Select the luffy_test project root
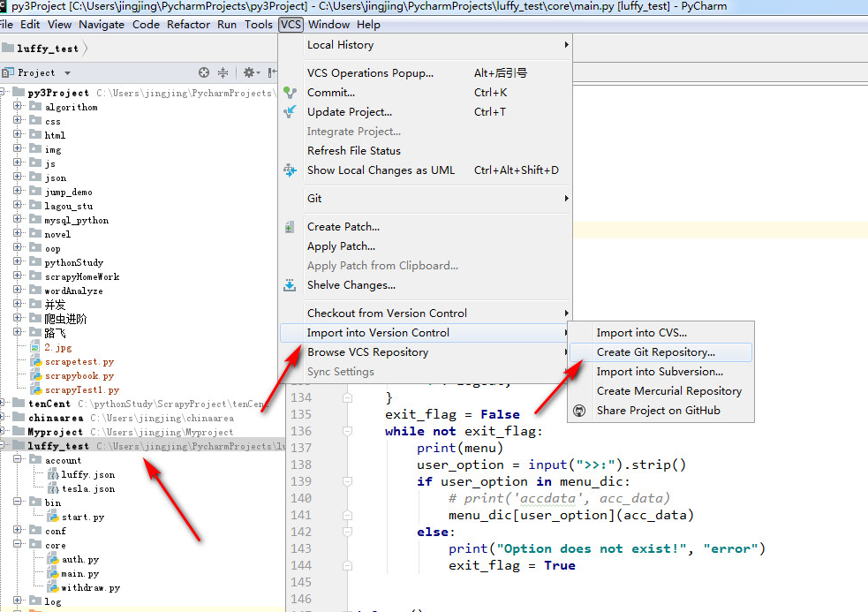Viewport: 868px width, 612px height. click(143, 446)
